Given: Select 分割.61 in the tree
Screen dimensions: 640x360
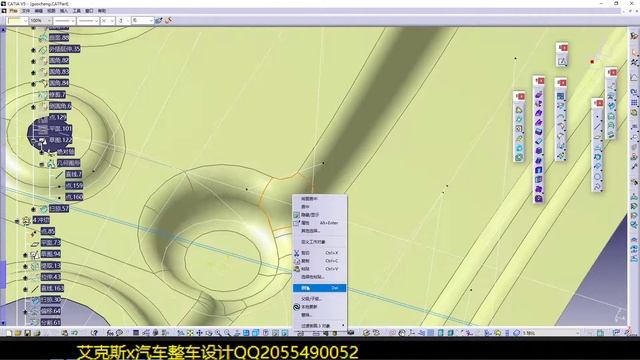Looking at the screenshot, I should [x=51, y=322].
